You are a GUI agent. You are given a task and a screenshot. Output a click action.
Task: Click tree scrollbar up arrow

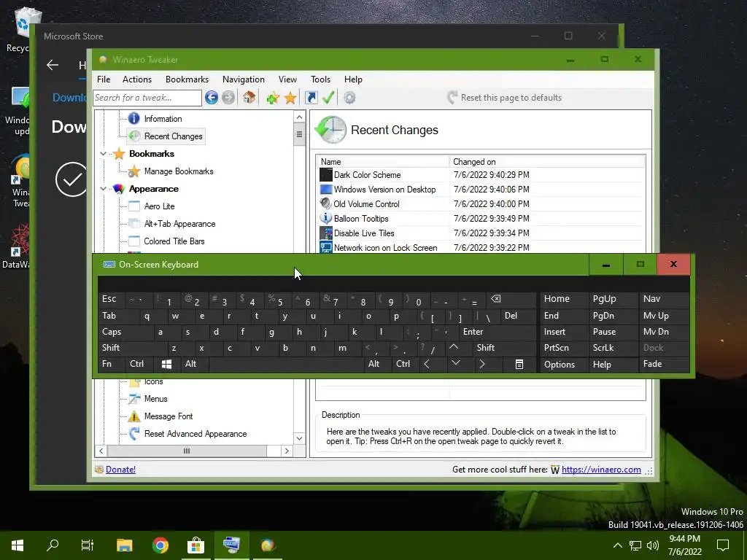299,117
